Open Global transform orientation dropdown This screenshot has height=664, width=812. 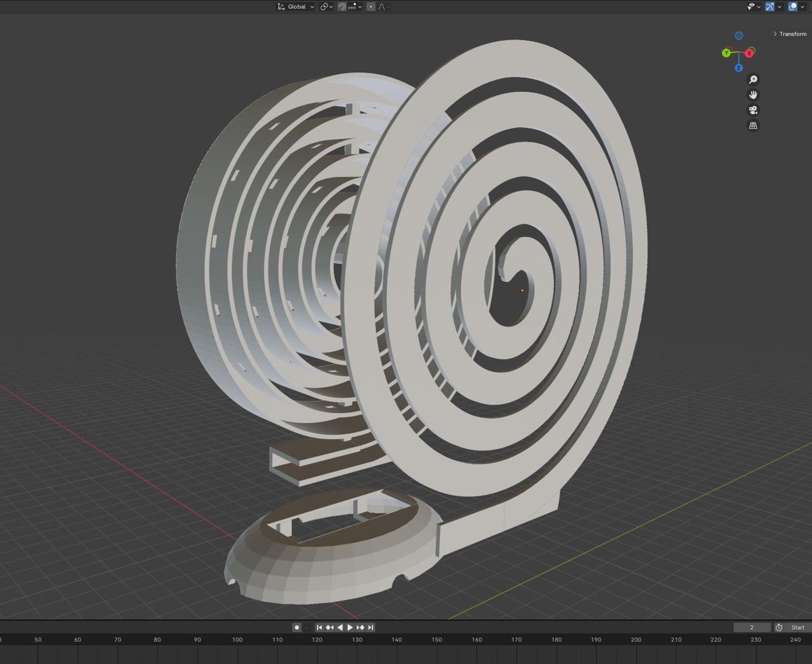(296, 6)
